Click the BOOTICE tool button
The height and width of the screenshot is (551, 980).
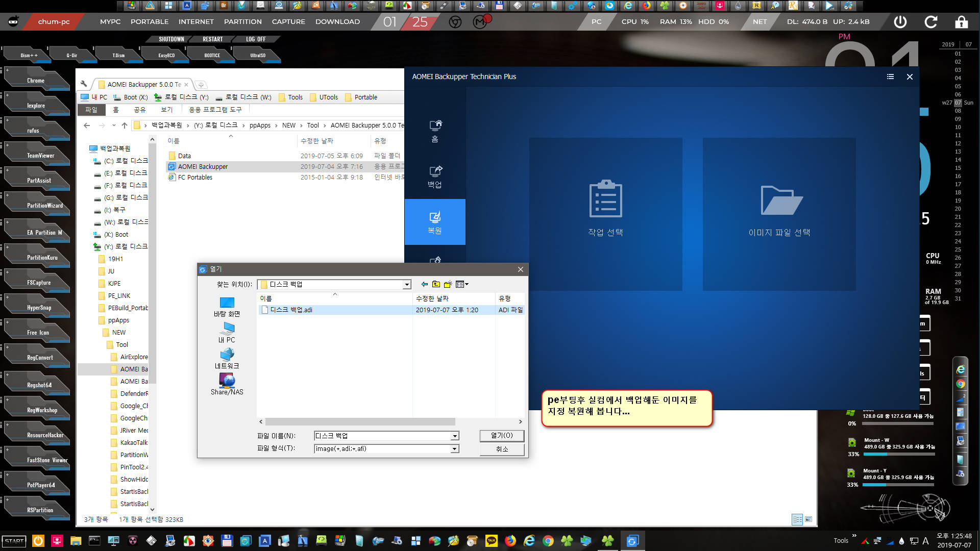pyautogui.click(x=212, y=55)
